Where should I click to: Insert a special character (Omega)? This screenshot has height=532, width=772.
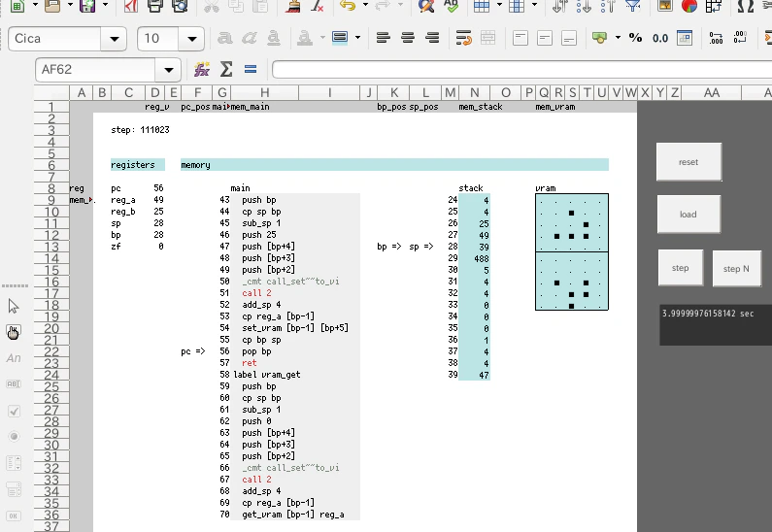click(x=746, y=6)
